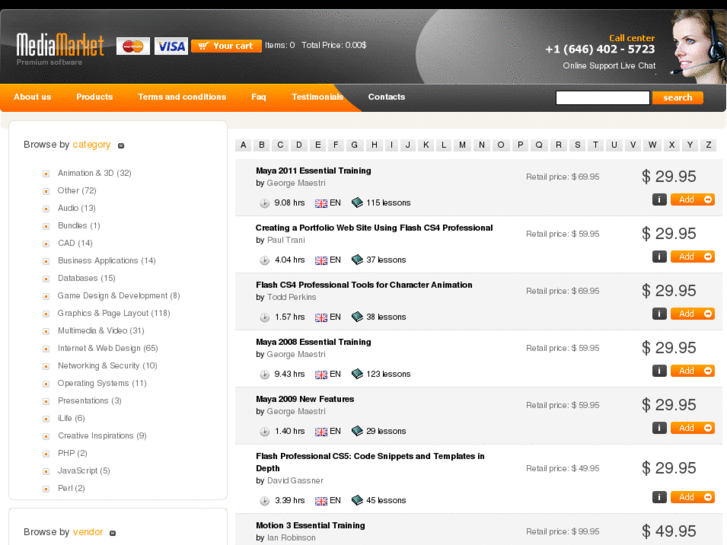Click author Paul Trani
This screenshot has width=727, height=545.
[286, 240]
